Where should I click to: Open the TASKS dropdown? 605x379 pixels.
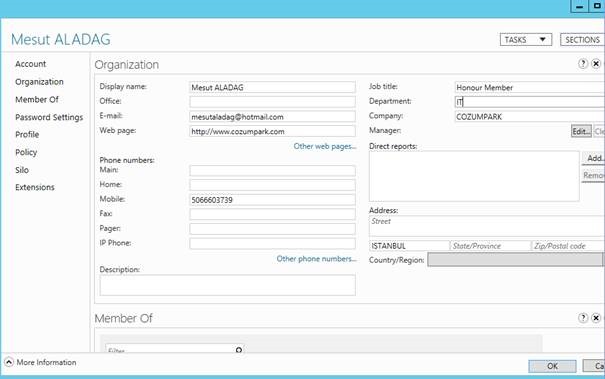pos(526,40)
